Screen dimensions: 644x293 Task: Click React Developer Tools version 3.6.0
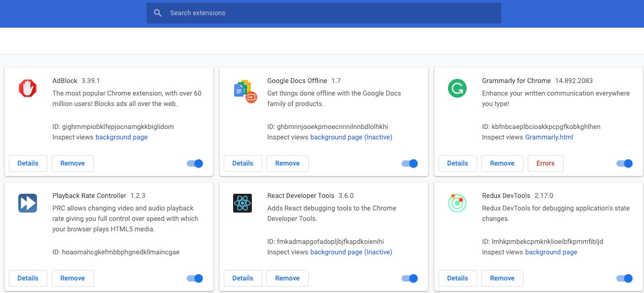(346, 196)
